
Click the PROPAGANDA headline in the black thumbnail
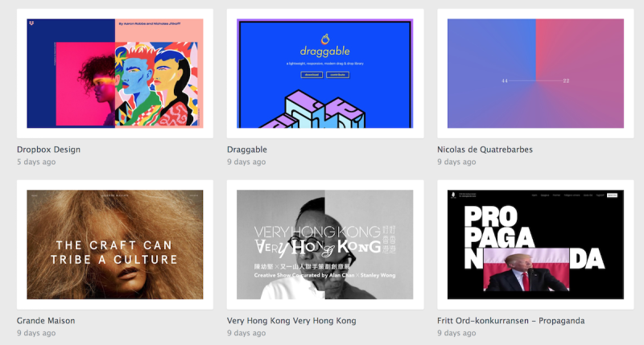534,238
